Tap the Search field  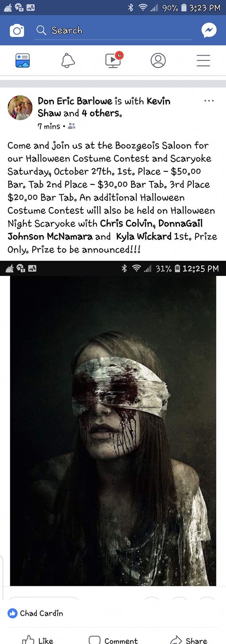(x=114, y=30)
